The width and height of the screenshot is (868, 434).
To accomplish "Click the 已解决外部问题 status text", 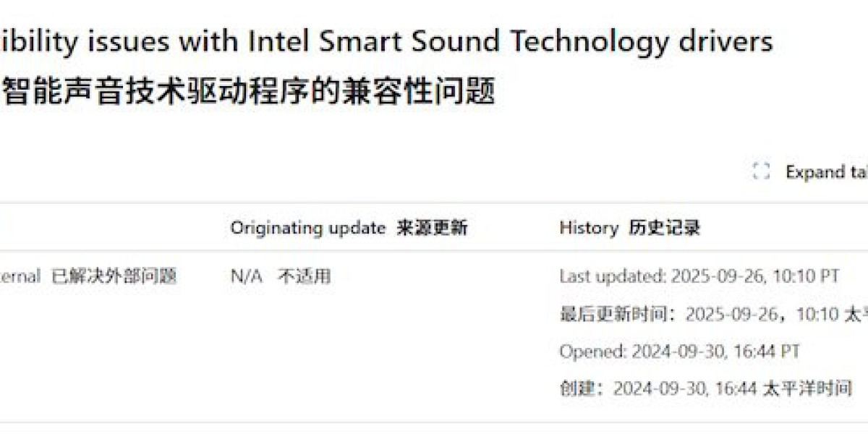I will click(x=114, y=276).
